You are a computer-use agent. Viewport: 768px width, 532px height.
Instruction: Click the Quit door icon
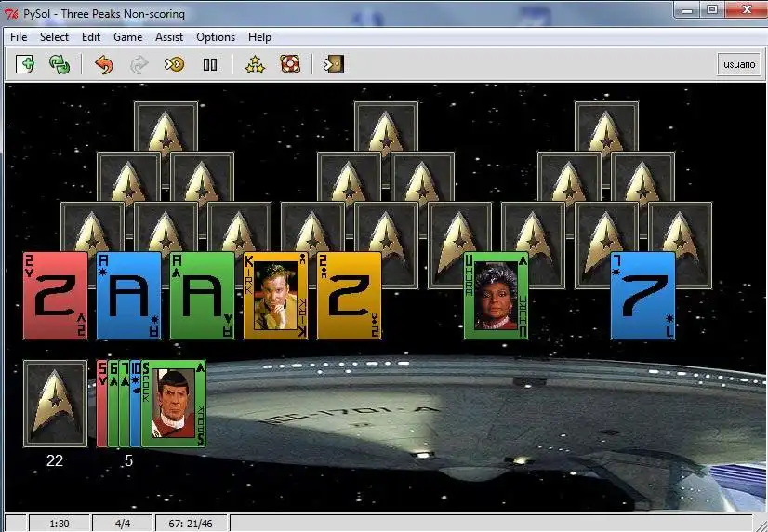tap(334, 64)
